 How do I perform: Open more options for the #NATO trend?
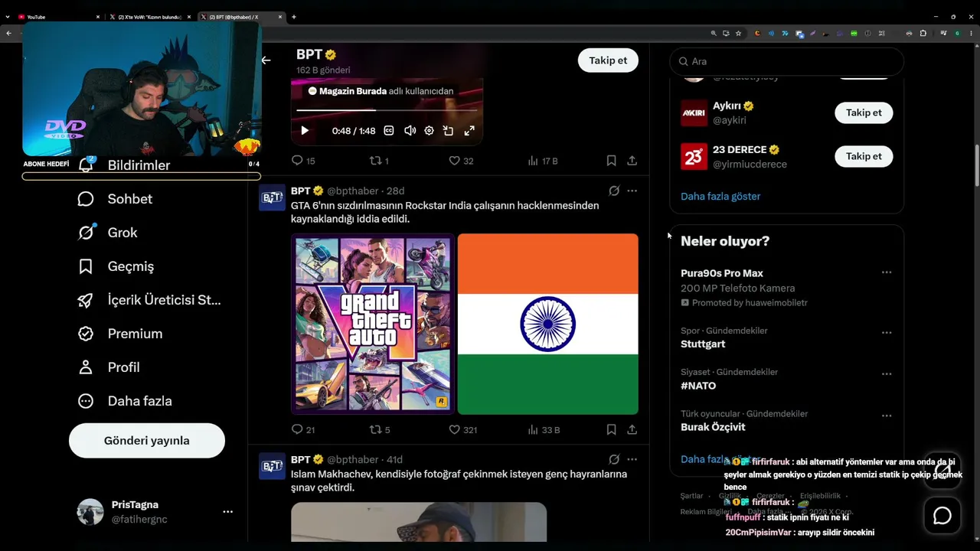coord(887,374)
